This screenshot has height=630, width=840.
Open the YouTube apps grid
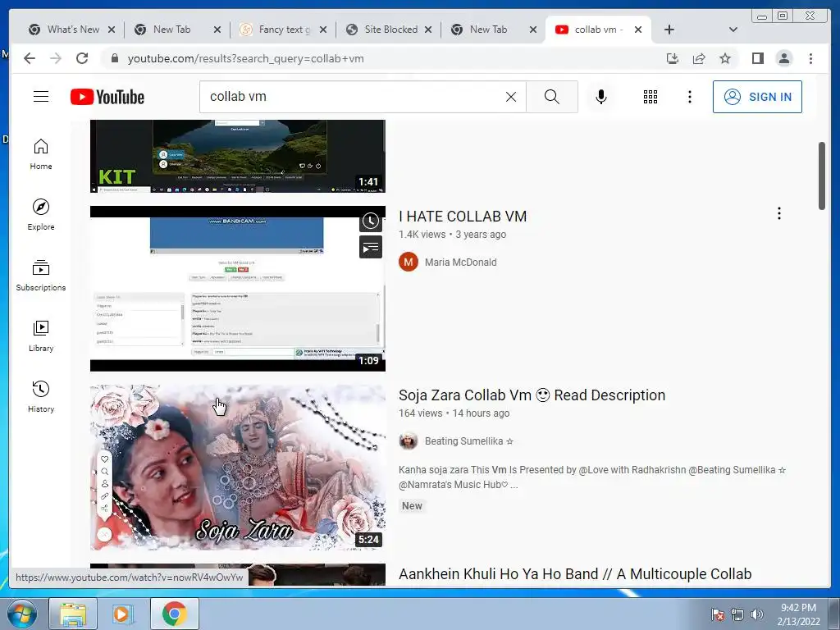[651, 97]
